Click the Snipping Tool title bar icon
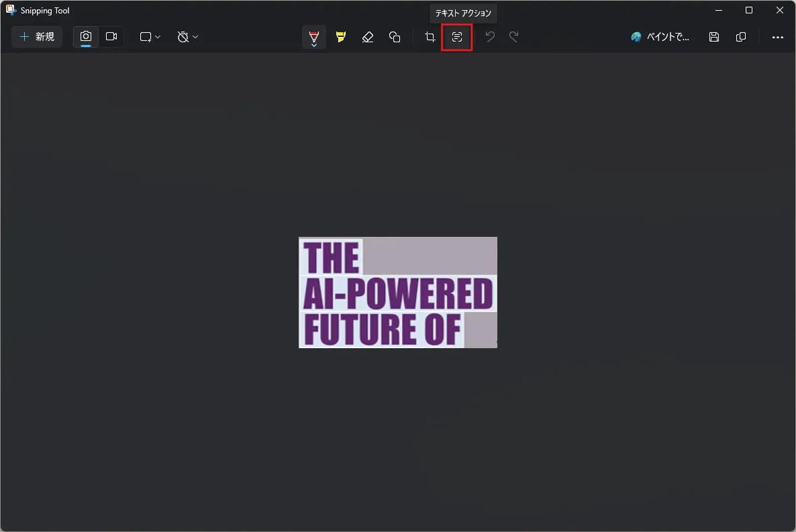796x532 pixels. tap(11, 10)
